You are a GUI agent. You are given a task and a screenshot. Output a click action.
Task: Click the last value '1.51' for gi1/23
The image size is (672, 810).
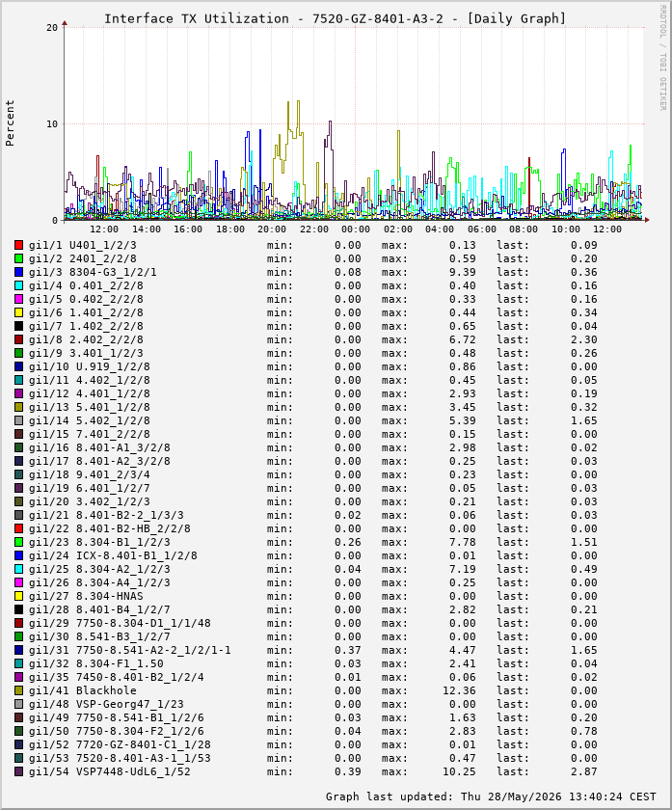click(583, 542)
